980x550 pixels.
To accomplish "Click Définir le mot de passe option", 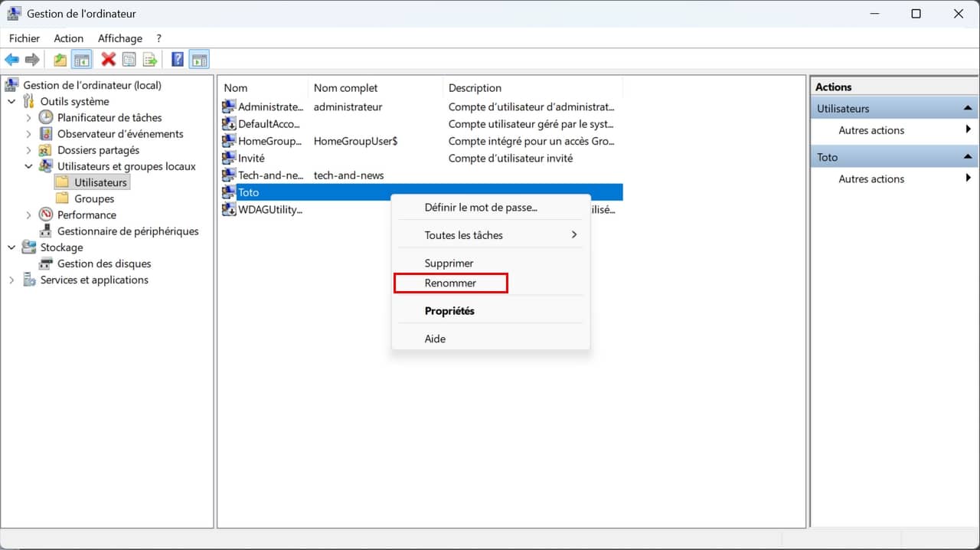I will pos(481,208).
